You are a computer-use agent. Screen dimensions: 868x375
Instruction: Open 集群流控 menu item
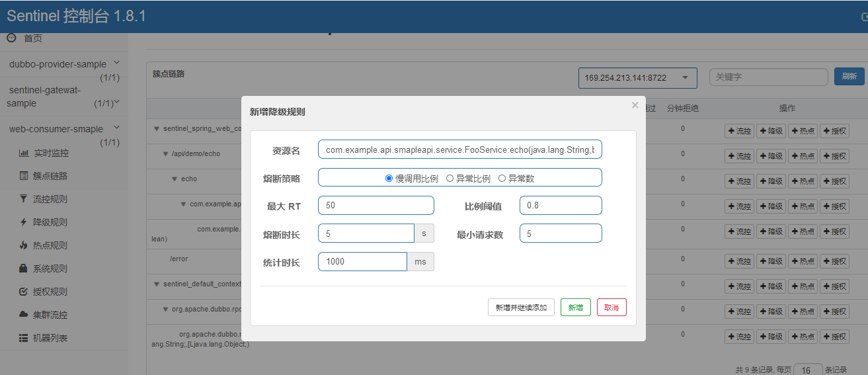[x=50, y=315]
